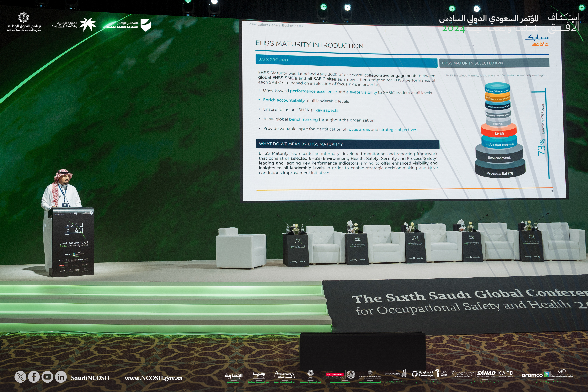Screen dimensions: 588x392
Task: Click the Facebook social icon
Action: (x=34, y=377)
